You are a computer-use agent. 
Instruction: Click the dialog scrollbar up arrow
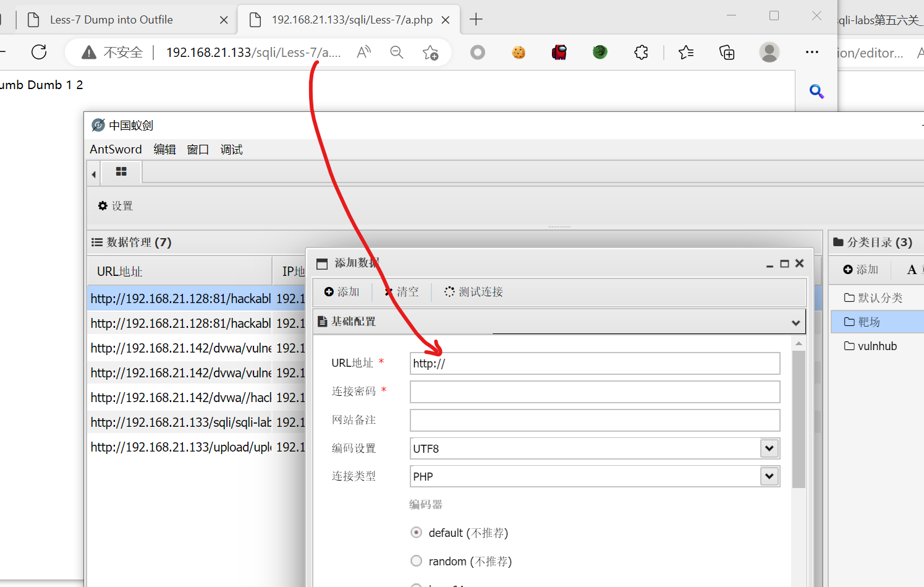point(799,343)
